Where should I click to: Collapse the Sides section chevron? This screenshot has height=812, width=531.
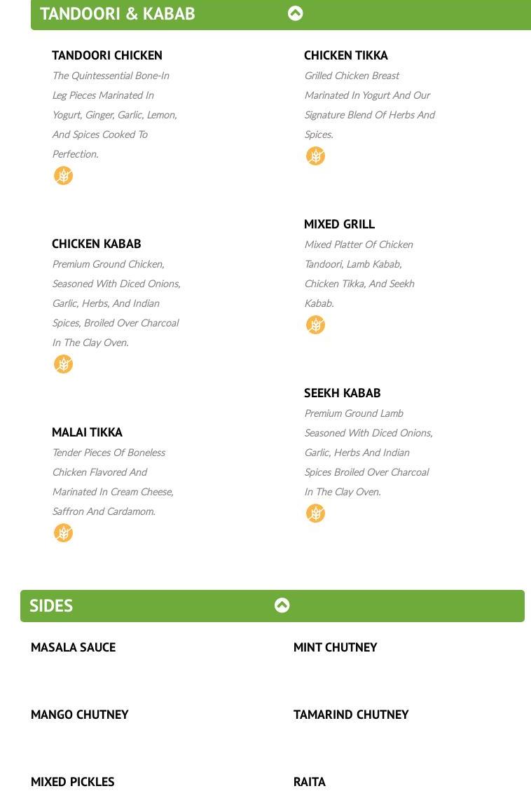pyautogui.click(x=282, y=605)
